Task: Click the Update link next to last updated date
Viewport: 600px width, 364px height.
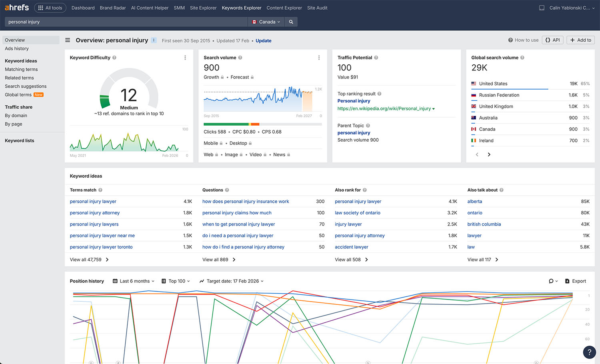Action: 263,40
